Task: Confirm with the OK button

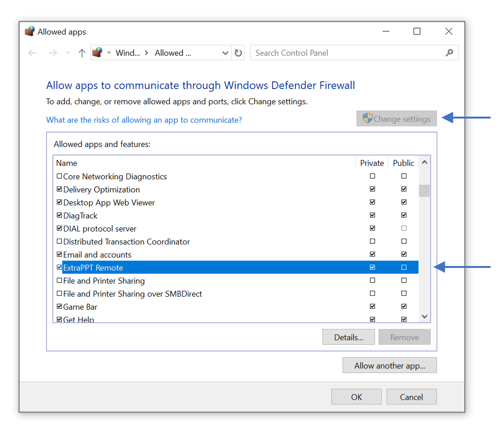Action: [356, 397]
